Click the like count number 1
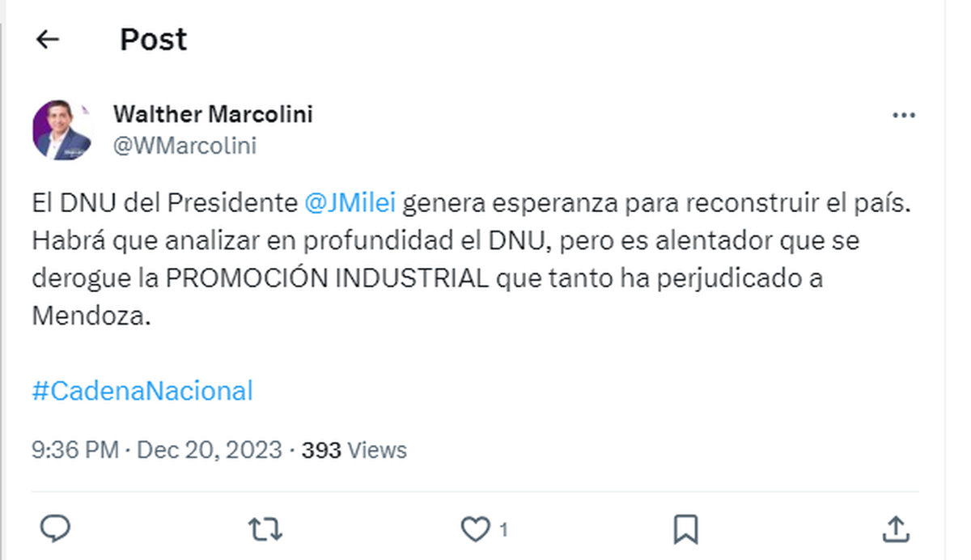971x560 pixels. tap(503, 530)
